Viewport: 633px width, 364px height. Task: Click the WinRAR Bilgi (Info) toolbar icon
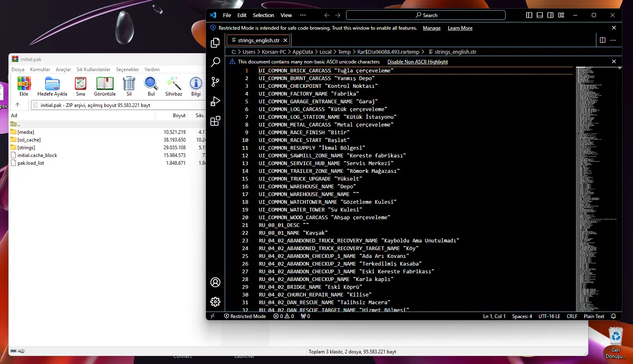click(196, 86)
